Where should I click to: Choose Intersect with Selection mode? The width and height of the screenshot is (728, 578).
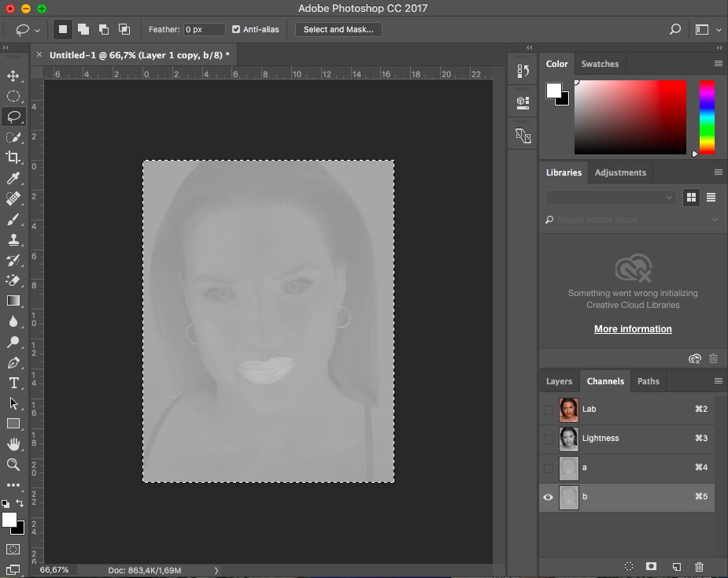click(x=124, y=29)
